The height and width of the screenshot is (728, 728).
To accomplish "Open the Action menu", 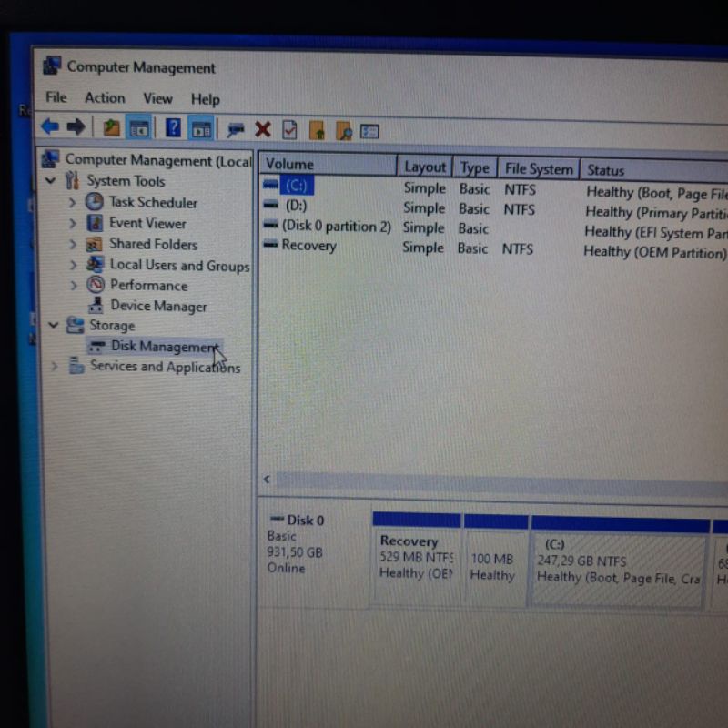I will (105, 98).
